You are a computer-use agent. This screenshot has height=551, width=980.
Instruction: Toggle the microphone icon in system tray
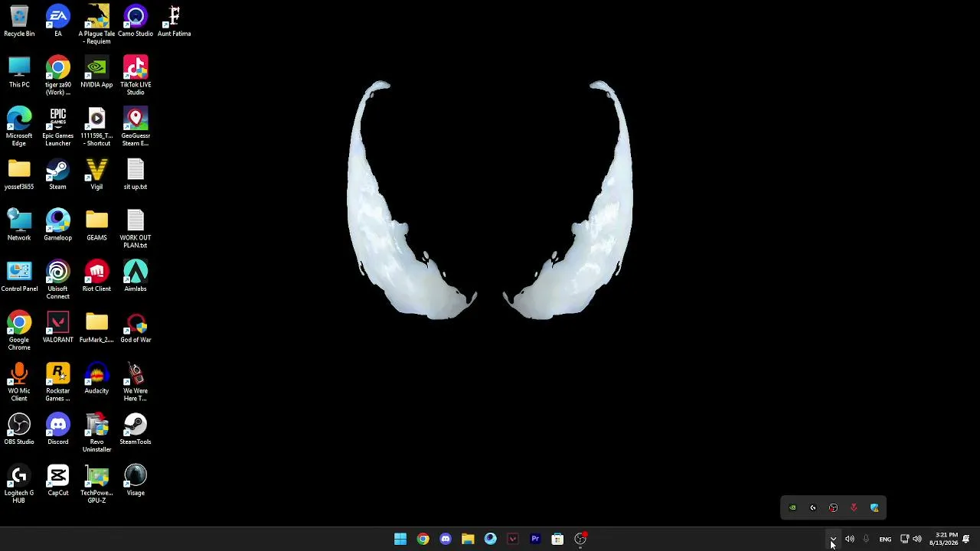coord(866,540)
